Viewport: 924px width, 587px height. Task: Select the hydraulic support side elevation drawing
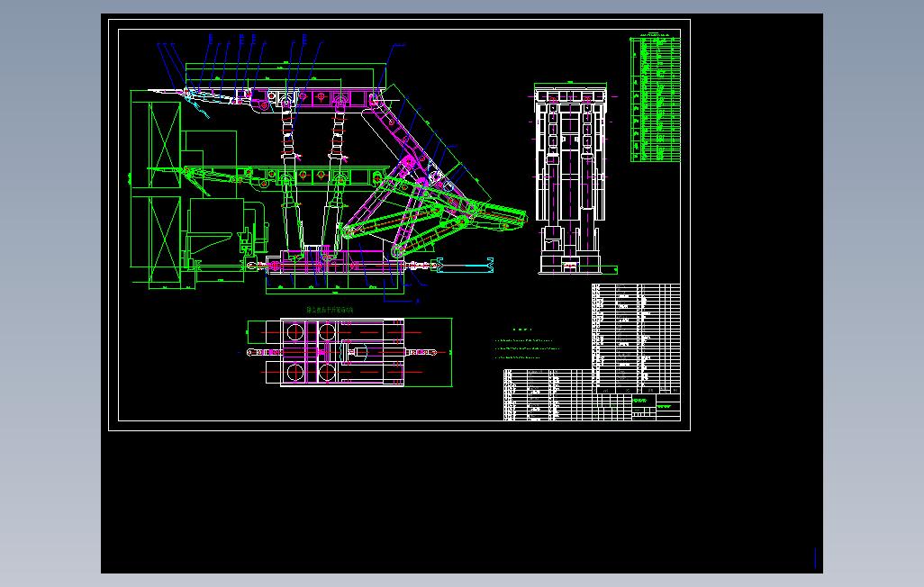328,170
